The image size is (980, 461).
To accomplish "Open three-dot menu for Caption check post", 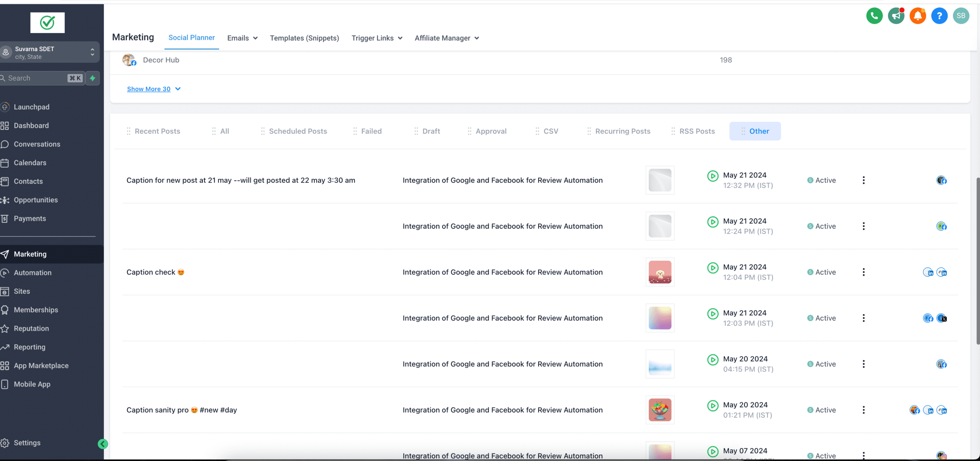I will point(864,272).
